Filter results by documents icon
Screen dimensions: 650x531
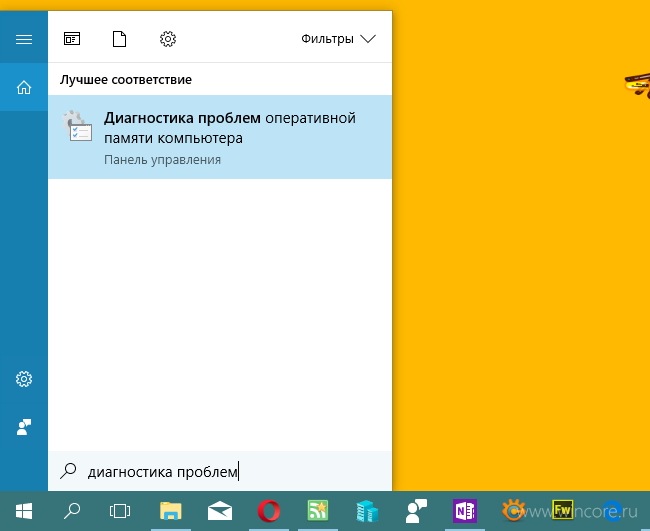tap(119, 39)
